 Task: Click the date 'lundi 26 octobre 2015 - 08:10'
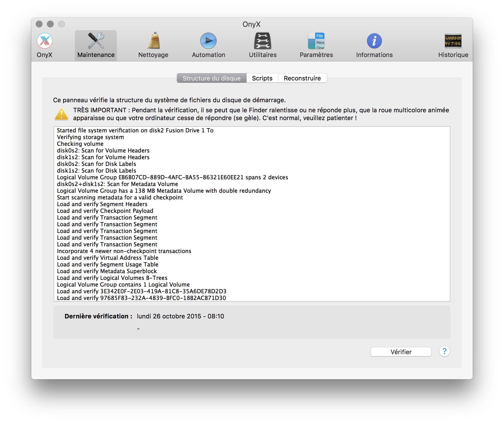click(180, 316)
